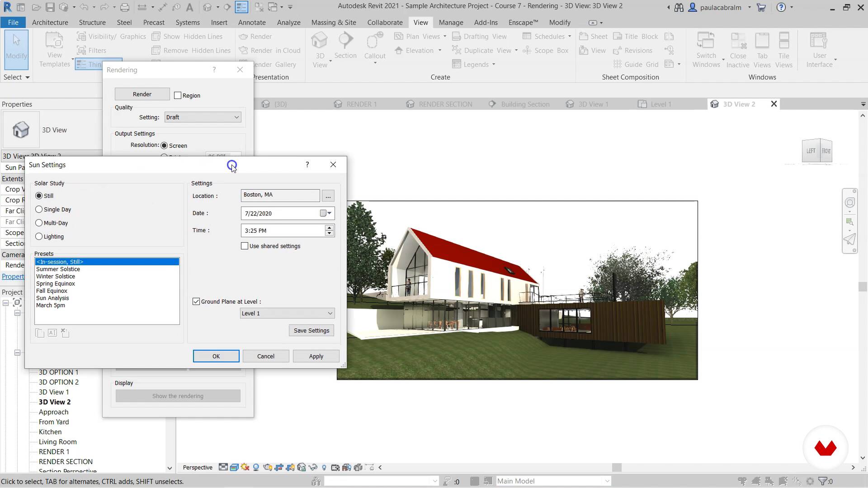Click Render button in Rendering dialog

[142, 94]
